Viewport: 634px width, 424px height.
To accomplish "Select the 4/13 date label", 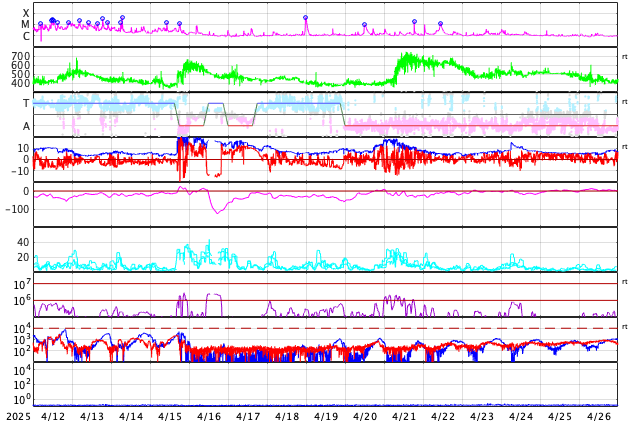I will tap(92, 417).
